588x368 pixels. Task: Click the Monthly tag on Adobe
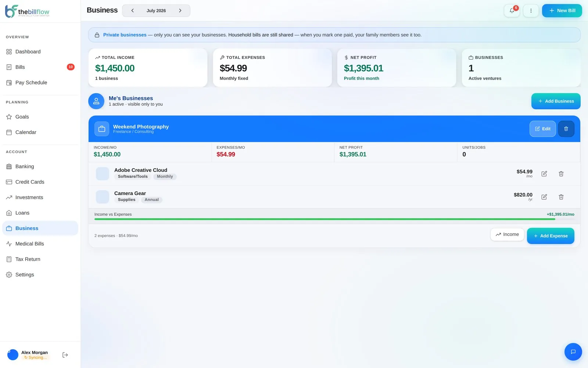(x=165, y=177)
